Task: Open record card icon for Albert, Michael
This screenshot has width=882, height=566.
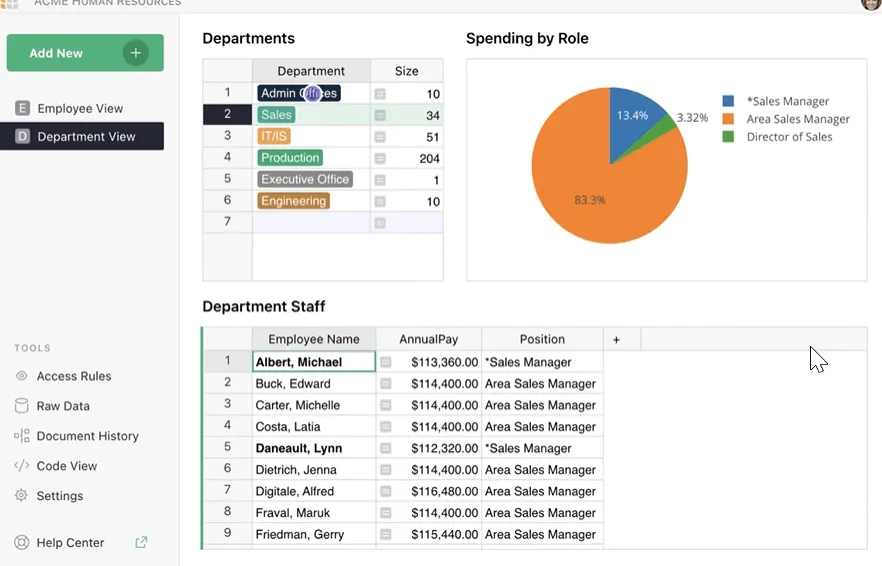Action: pos(385,362)
